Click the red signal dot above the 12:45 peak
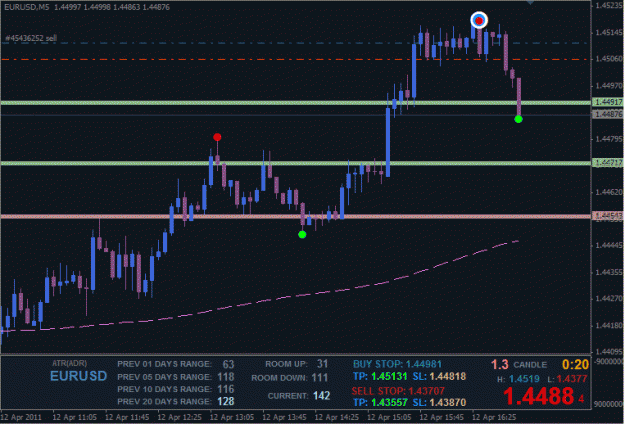 point(217,137)
